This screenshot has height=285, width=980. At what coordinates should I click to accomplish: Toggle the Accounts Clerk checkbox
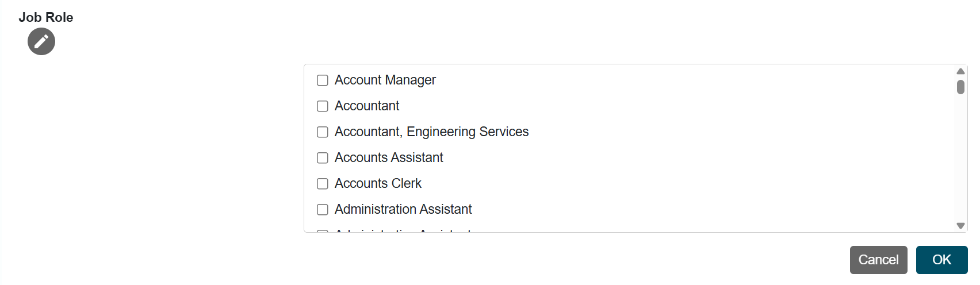[x=323, y=184]
